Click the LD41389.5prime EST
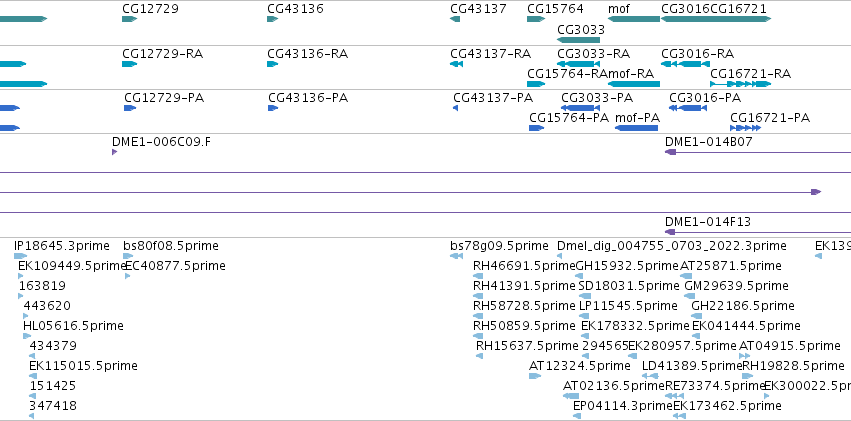 pos(650,376)
